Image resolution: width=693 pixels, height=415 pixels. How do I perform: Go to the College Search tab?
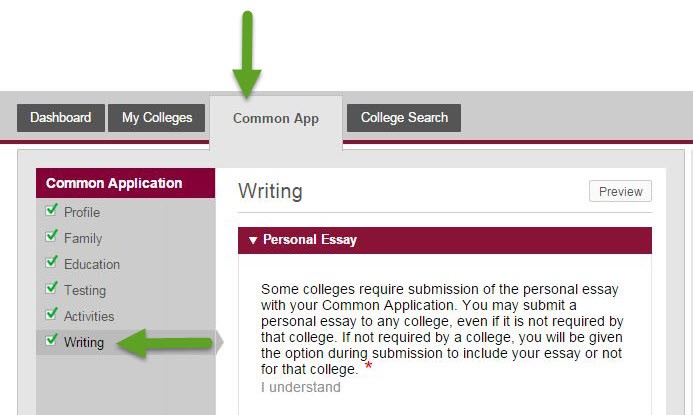coord(404,118)
